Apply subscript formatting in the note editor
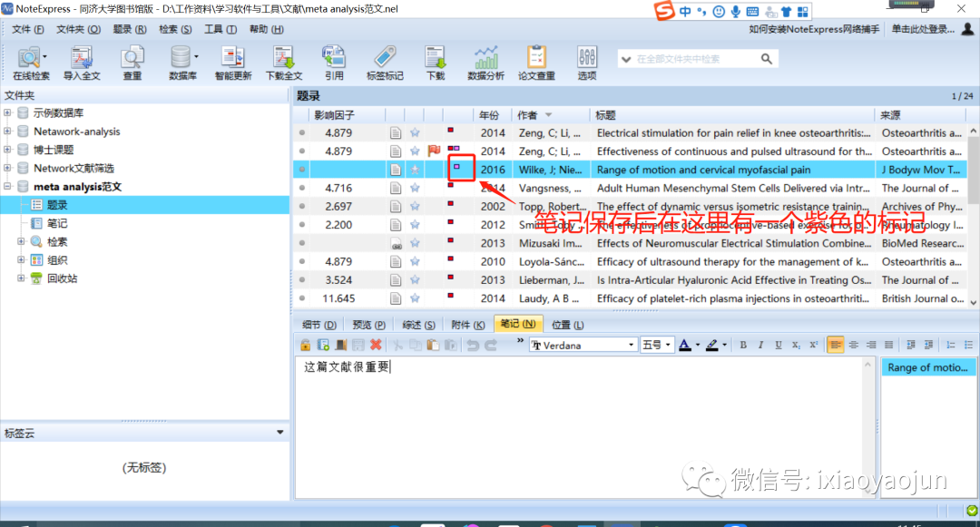Viewport: 980px width, 527px height. coord(796,345)
